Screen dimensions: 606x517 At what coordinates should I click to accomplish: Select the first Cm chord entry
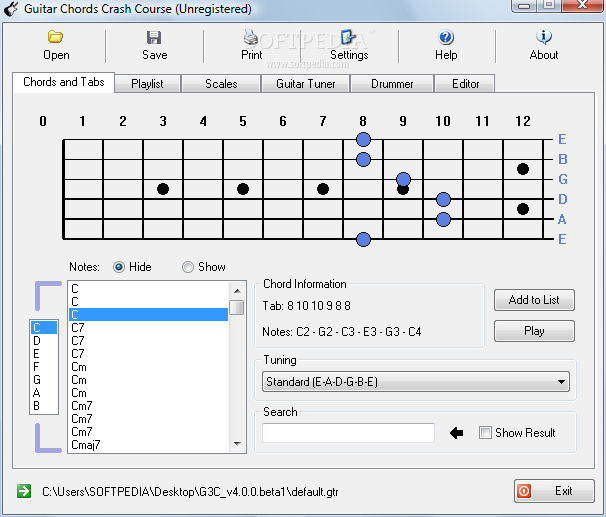[148, 367]
